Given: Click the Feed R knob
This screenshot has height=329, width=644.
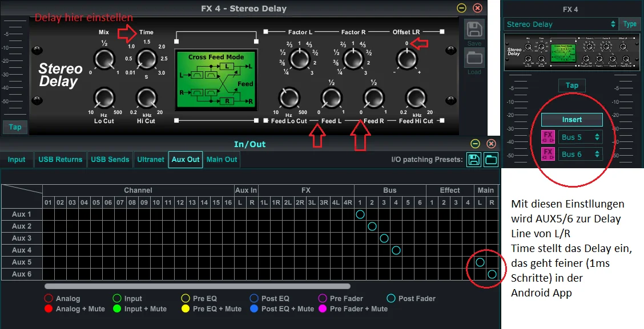Looking at the screenshot, I should pyautogui.click(x=373, y=98).
